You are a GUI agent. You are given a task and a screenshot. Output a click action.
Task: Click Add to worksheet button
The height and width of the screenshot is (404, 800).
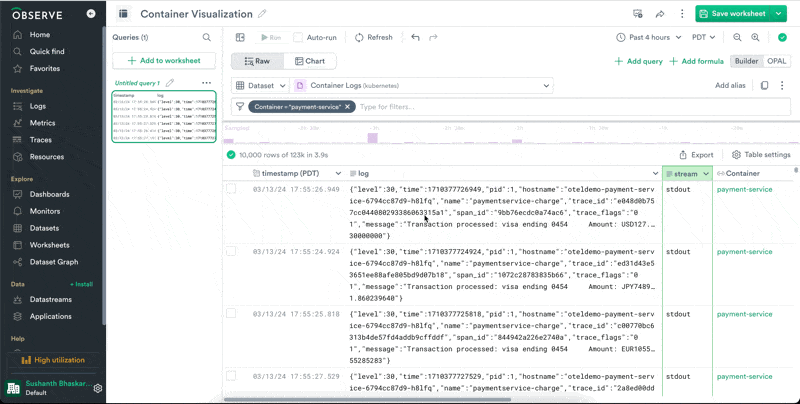(x=164, y=61)
